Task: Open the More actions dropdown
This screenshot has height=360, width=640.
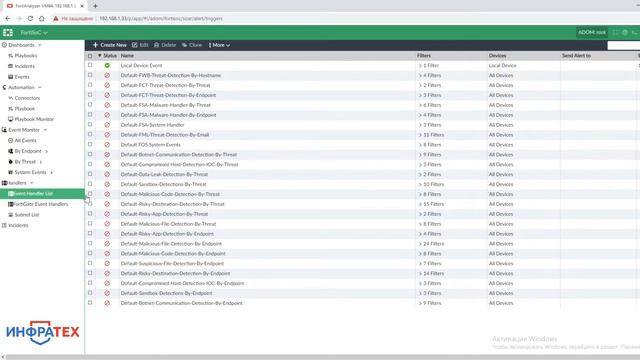Action: coord(219,45)
